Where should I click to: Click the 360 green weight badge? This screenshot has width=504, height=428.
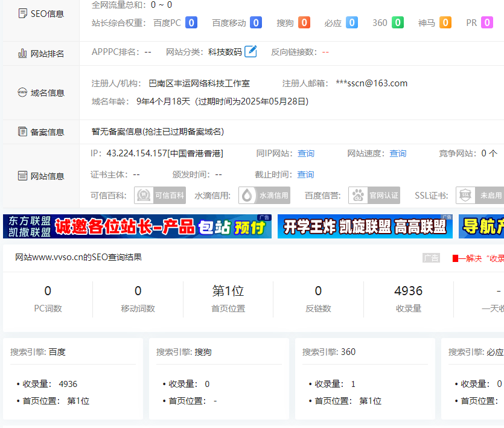(398, 22)
